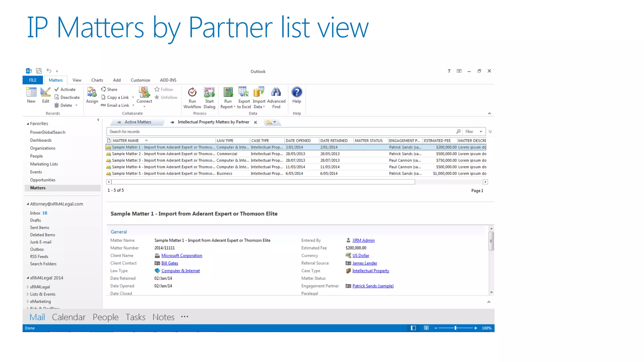644x362 pixels.
Task: Expand the xRM4Legal tree node
Action: 28,287
